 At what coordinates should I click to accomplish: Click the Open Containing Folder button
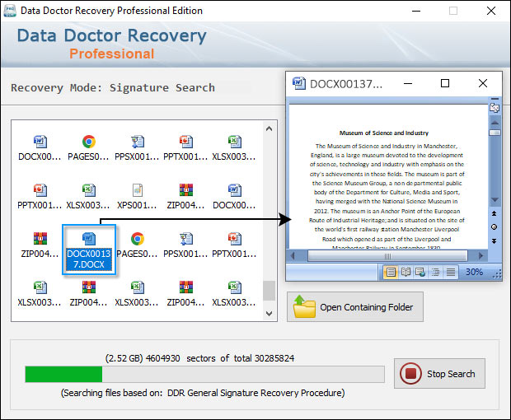(355, 306)
